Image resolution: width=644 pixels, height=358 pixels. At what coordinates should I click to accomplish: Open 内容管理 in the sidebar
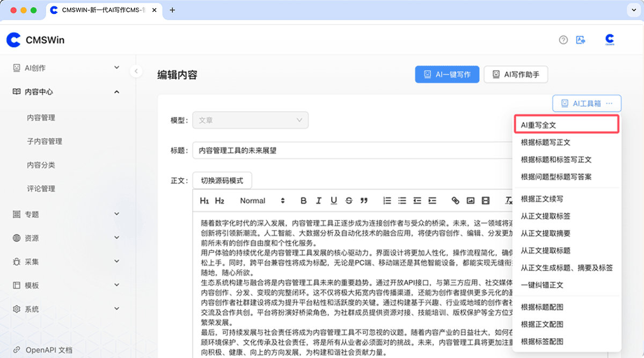point(41,118)
